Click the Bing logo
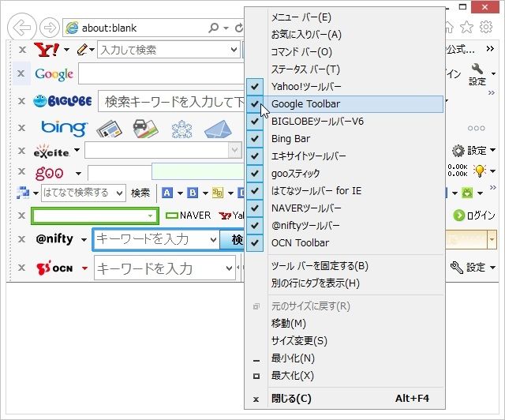 tap(64, 128)
